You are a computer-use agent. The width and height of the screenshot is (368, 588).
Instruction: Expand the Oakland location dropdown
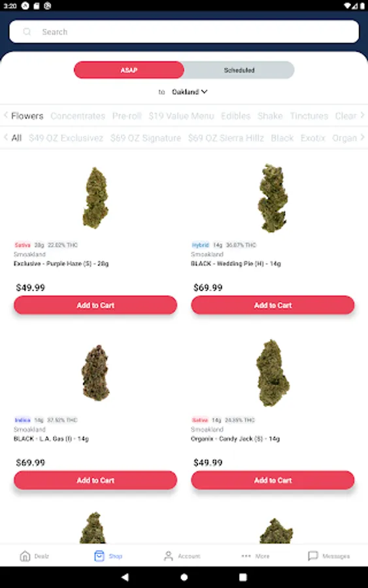tap(190, 92)
